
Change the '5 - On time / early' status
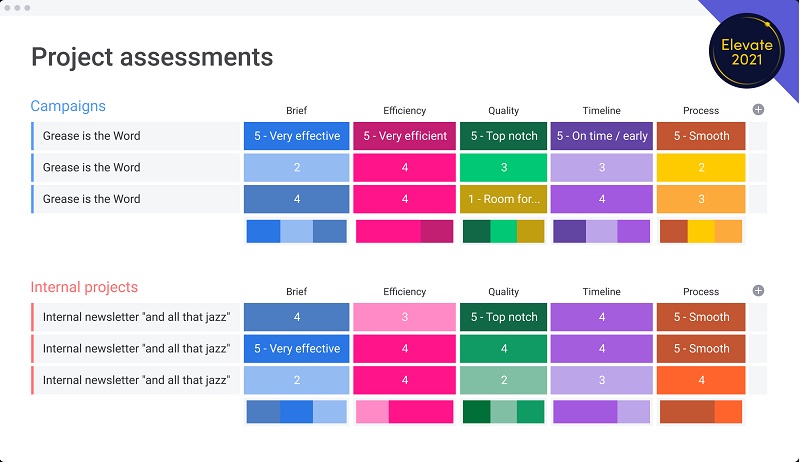(x=602, y=136)
